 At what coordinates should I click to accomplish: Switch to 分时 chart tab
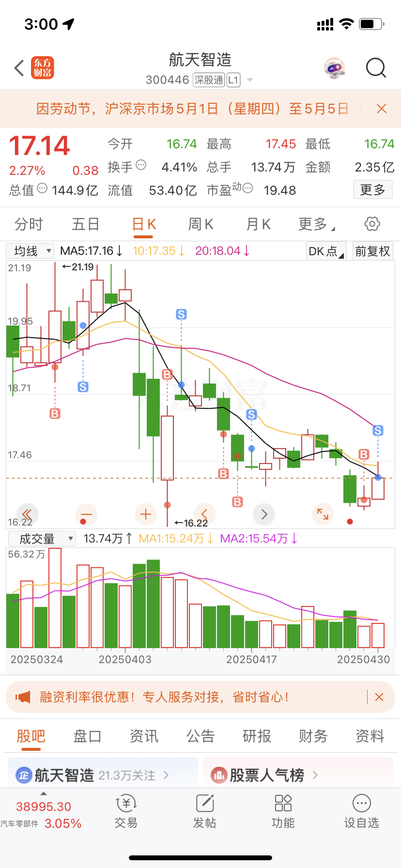coord(29,224)
